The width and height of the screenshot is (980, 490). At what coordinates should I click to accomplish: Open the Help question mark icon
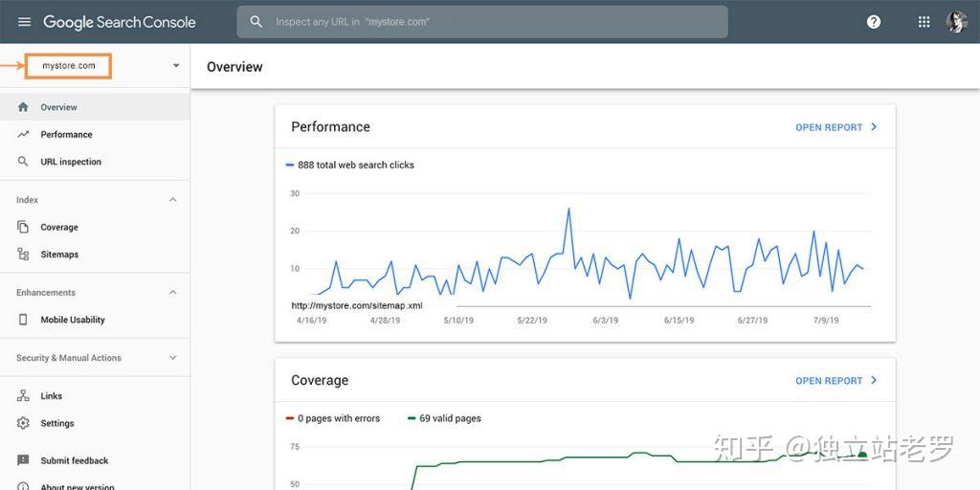pos(874,22)
